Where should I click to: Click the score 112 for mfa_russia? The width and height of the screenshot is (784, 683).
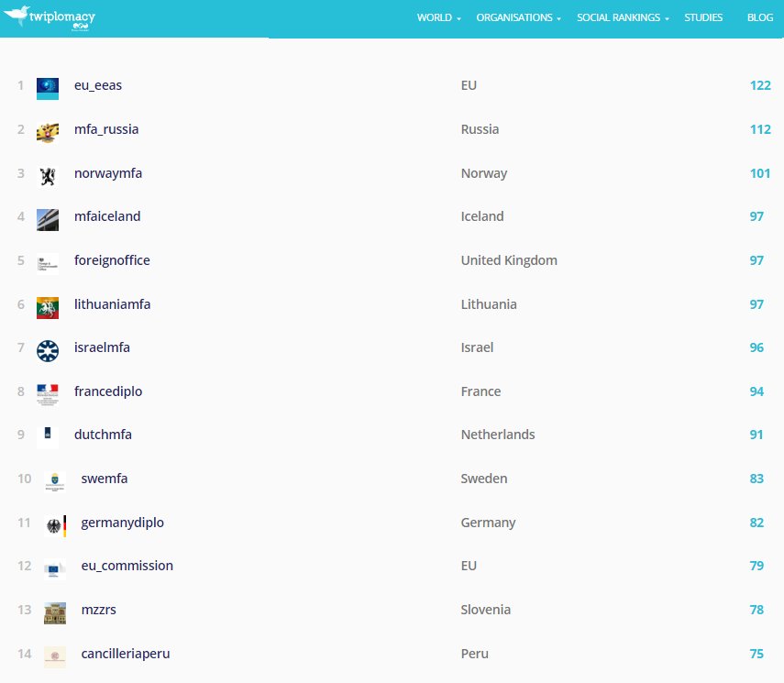click(x=760, y=129)
